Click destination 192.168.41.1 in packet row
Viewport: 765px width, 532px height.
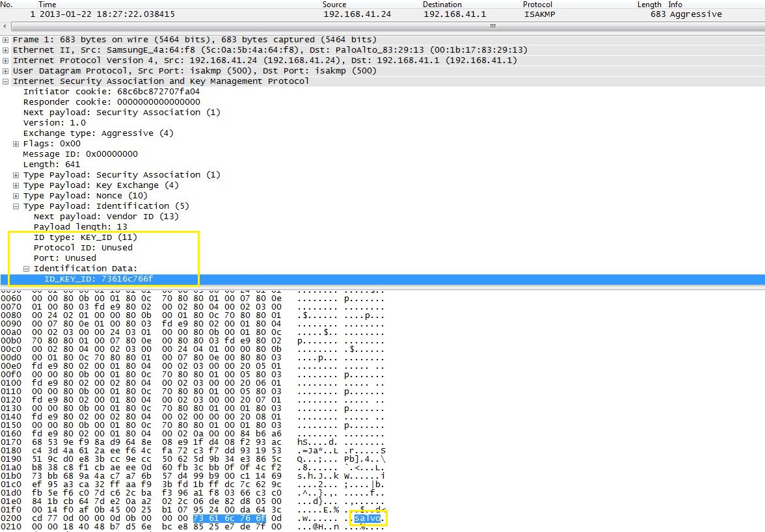455,14
